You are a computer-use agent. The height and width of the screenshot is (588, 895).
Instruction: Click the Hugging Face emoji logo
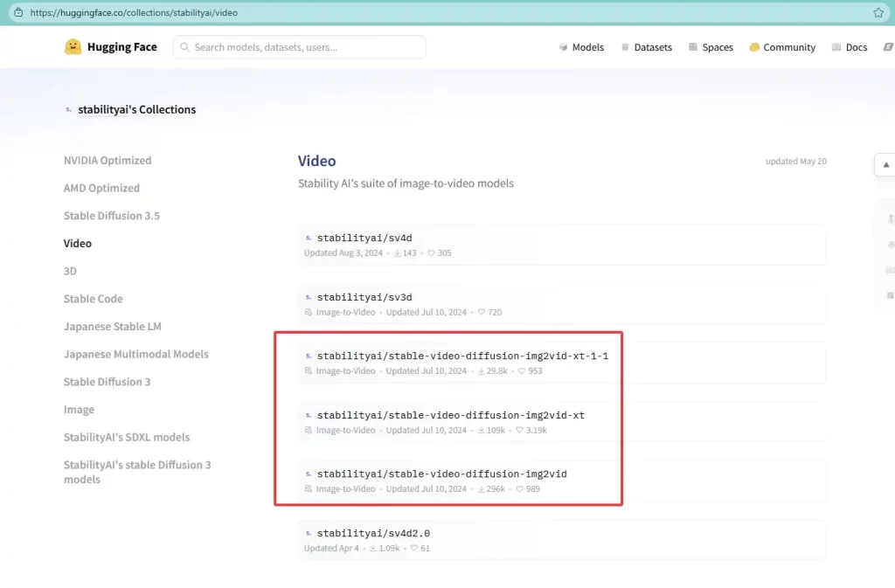(73, 47)
